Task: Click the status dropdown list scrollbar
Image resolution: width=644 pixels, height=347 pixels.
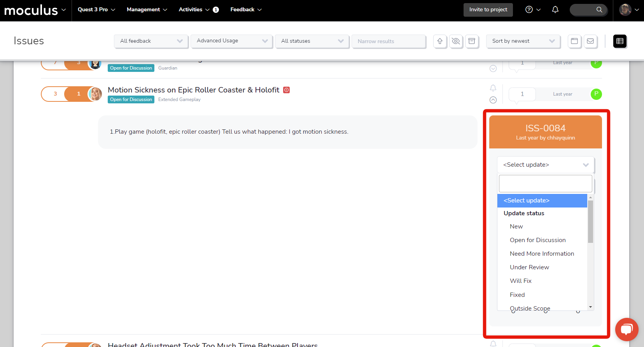Action: click(590, 221)
